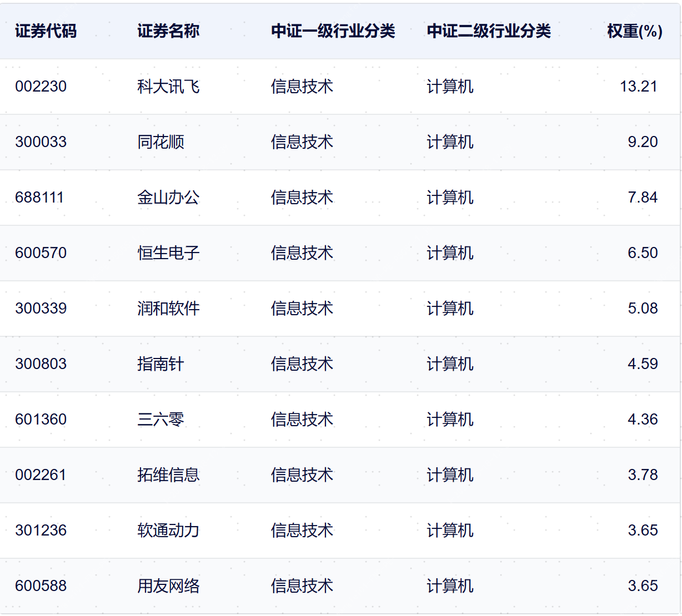The height and width of the screenshot is (616, 682).
Task: Click 信息技术 in the 三六零 row
Action: 302,420
